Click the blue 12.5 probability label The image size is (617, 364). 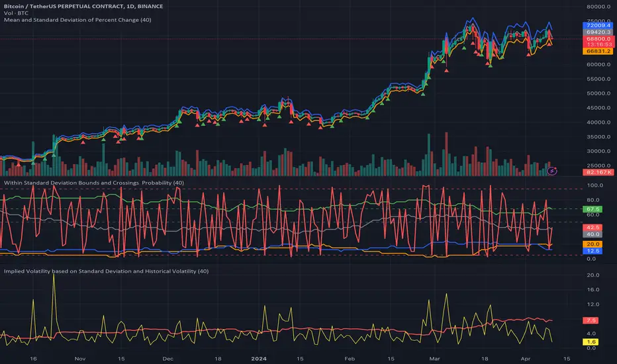click(x=593, y=251)
